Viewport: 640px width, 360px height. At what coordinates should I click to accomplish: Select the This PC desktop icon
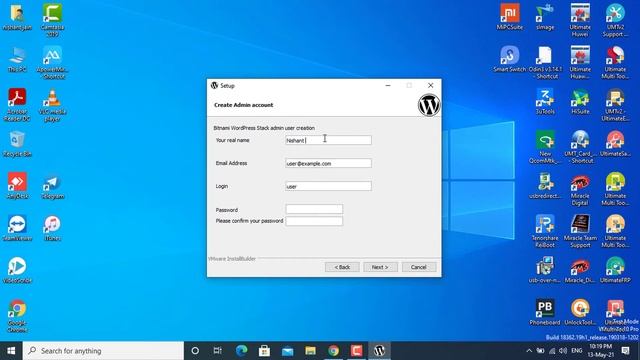coord(17,59)
